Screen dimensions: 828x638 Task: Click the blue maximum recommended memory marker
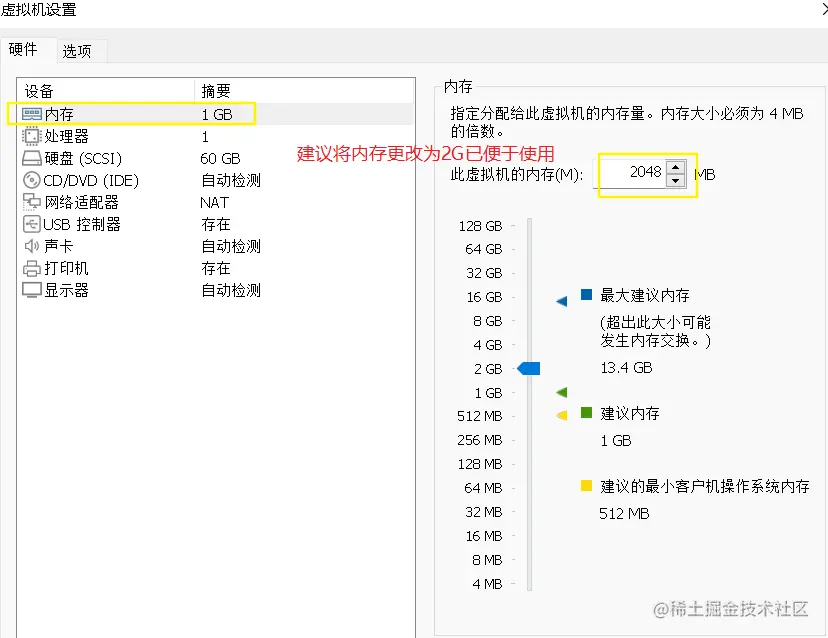[562, 301]
